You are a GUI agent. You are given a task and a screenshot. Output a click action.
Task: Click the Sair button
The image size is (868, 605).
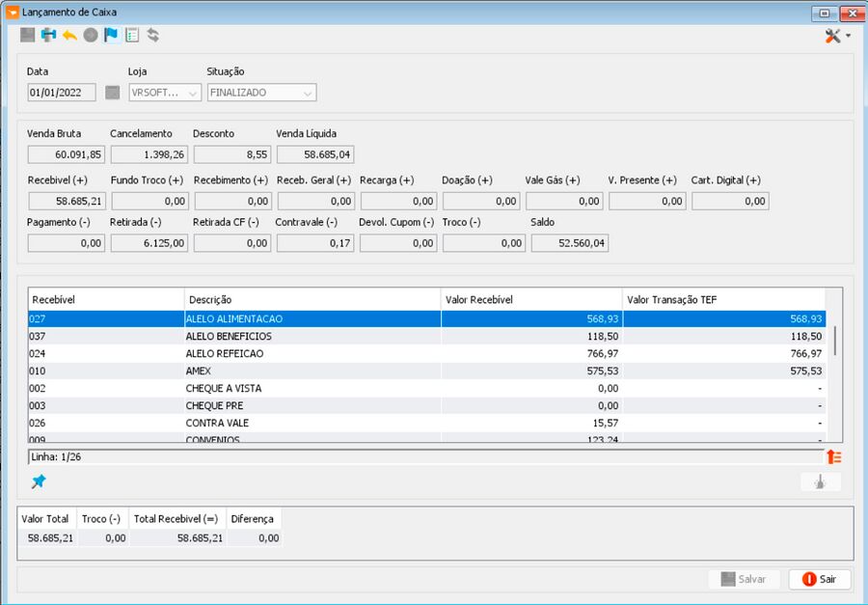820,580
